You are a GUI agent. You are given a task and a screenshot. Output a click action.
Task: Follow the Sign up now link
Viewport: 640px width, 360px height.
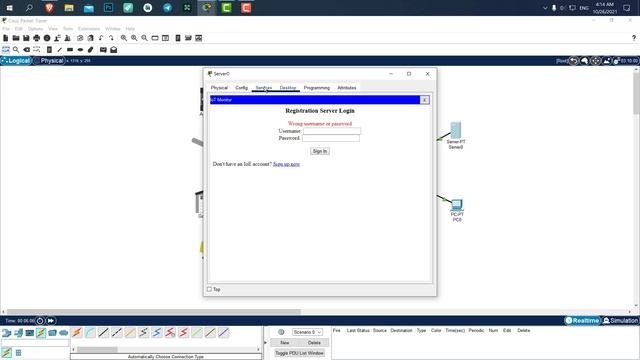286,164
